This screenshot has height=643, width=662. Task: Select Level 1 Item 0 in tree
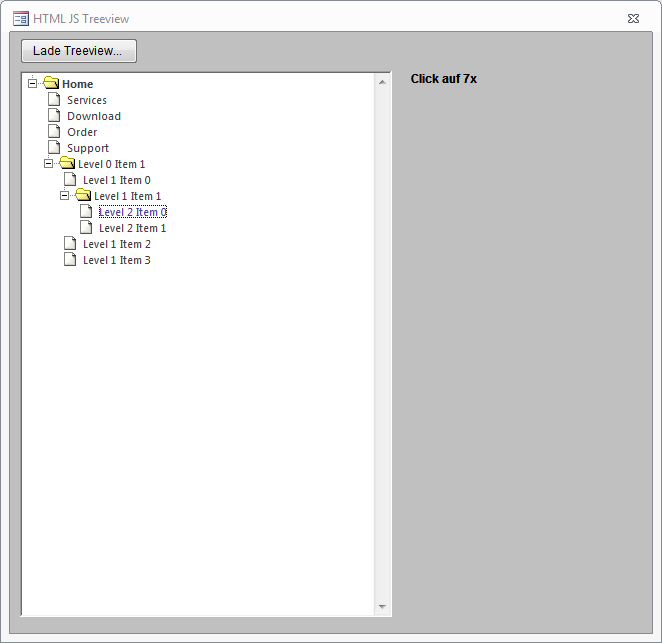[x=116, y=180]
